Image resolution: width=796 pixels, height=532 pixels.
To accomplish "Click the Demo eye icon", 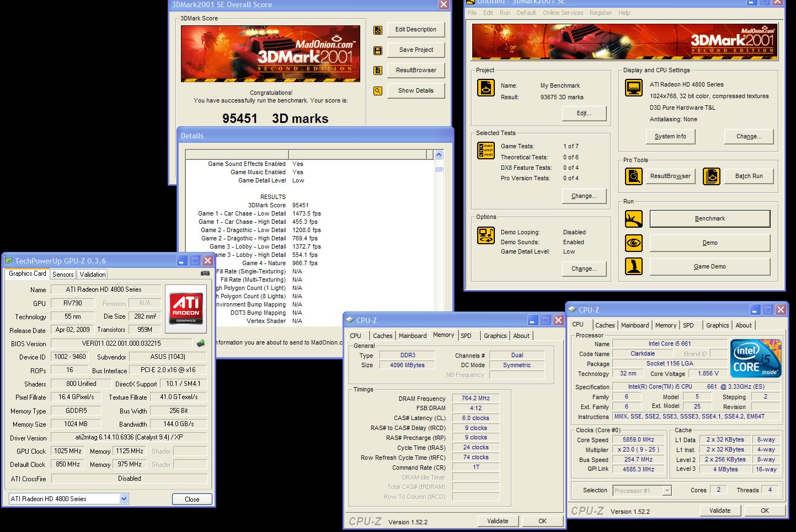I will pyautogui.click(x=634, y=243).
